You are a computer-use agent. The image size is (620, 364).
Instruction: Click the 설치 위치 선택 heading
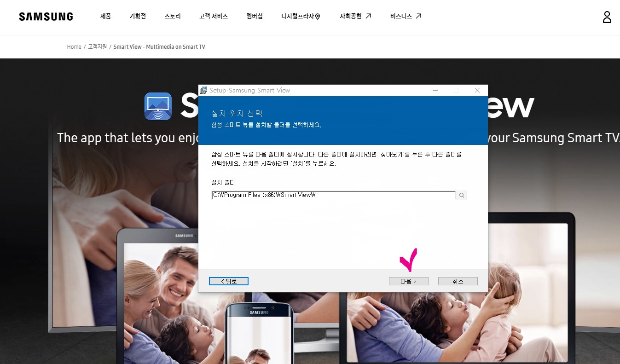click(x=237, y=113)
